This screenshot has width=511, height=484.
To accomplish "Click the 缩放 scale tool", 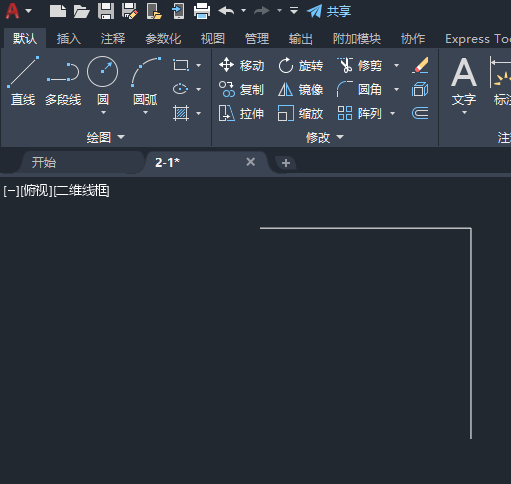I will coord(300,113).
